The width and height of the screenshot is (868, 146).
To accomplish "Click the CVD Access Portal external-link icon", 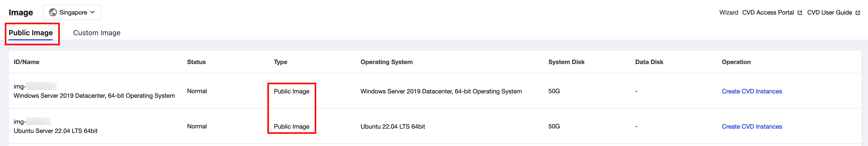I will click(800, 13).
